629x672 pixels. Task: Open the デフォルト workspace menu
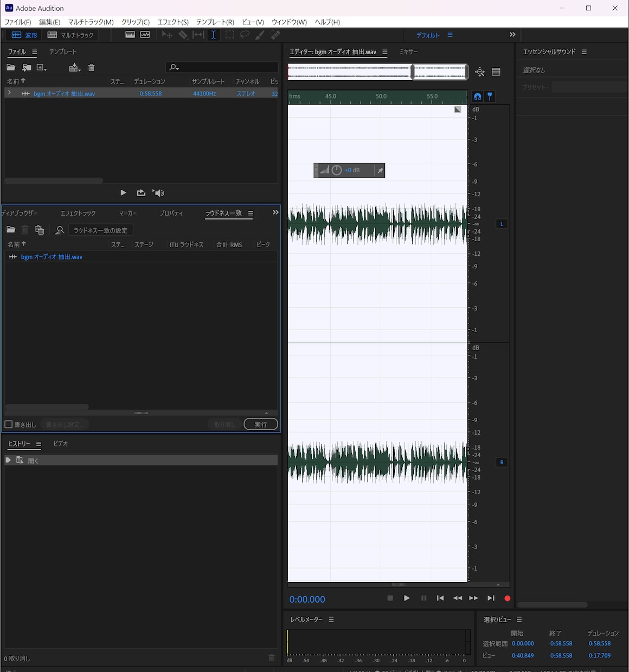coord(450,35)
